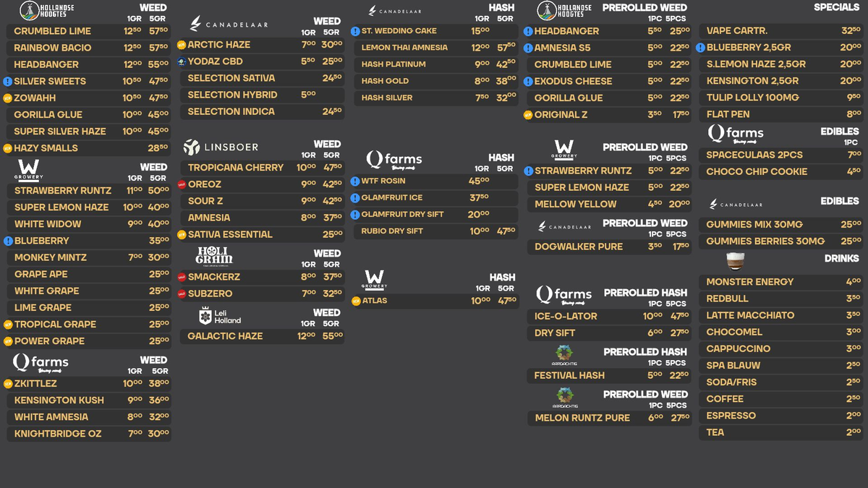The height and width of the screenshot is (488, 868).
Task: Select the White Amnesia row
Action: pyautogui.click(x=89, y=417)
